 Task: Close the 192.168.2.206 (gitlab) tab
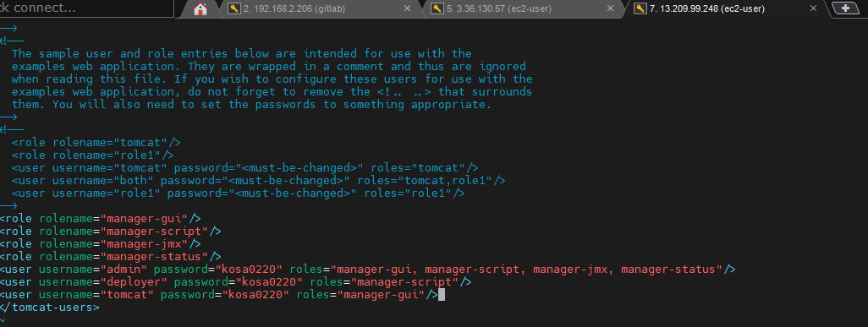click(x=407, y=8)
